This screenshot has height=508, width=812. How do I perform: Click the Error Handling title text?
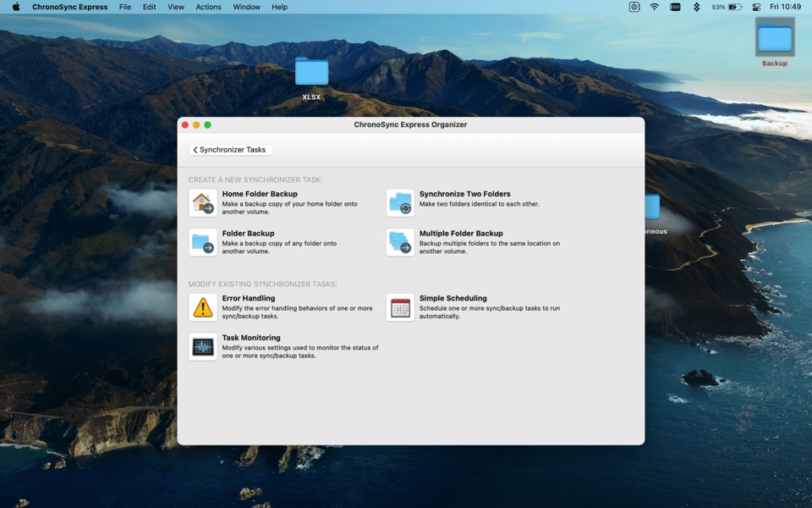pyautogui.click(x=249, y=298)
